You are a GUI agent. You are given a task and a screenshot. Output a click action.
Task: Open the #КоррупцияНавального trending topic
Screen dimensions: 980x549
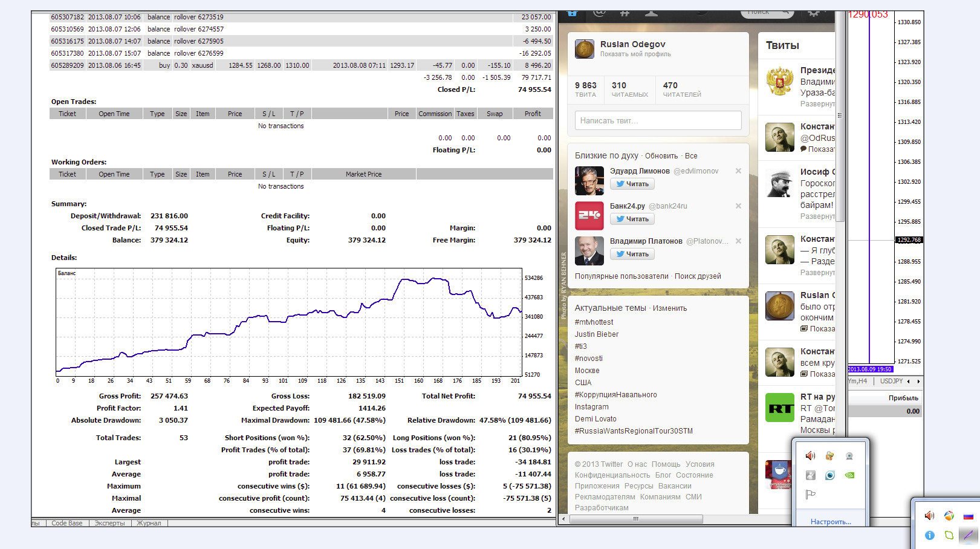616,395
